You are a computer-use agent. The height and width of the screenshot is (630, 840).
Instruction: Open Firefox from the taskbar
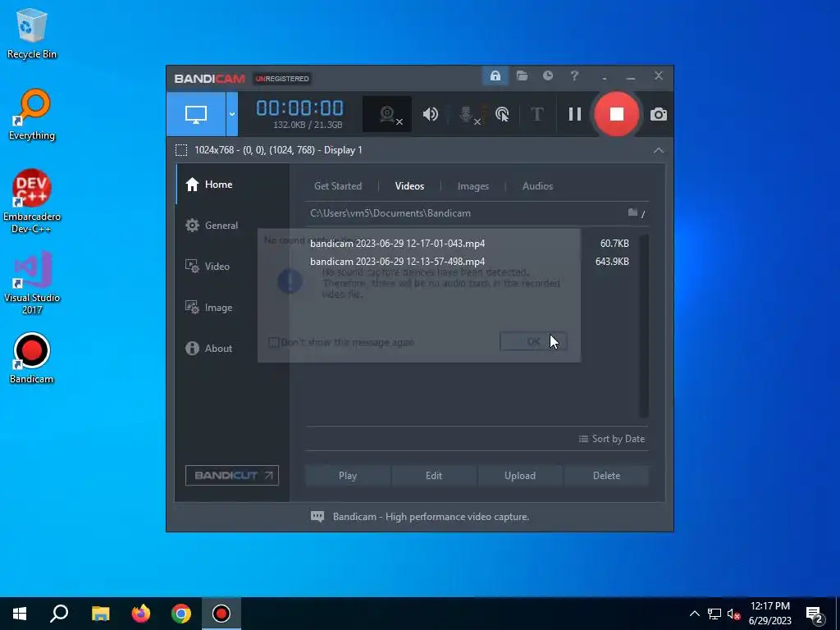click(141, 614)
